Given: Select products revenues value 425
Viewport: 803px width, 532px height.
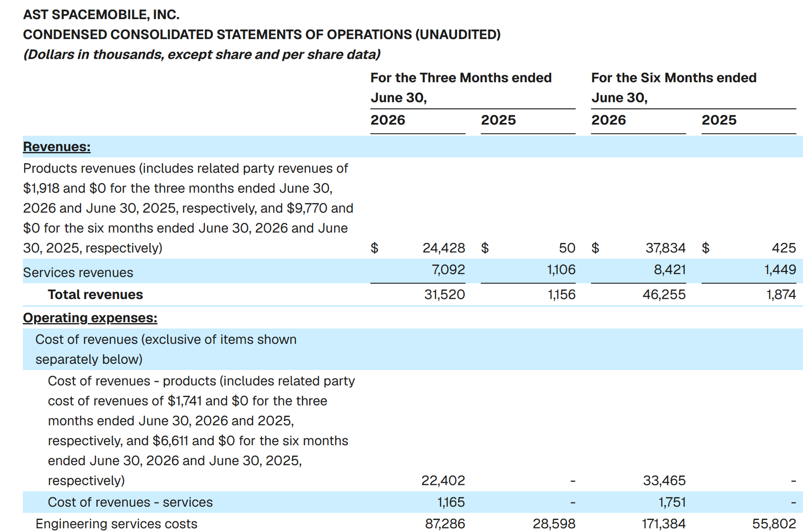Looking at the screenshot, I should point(784,248).
